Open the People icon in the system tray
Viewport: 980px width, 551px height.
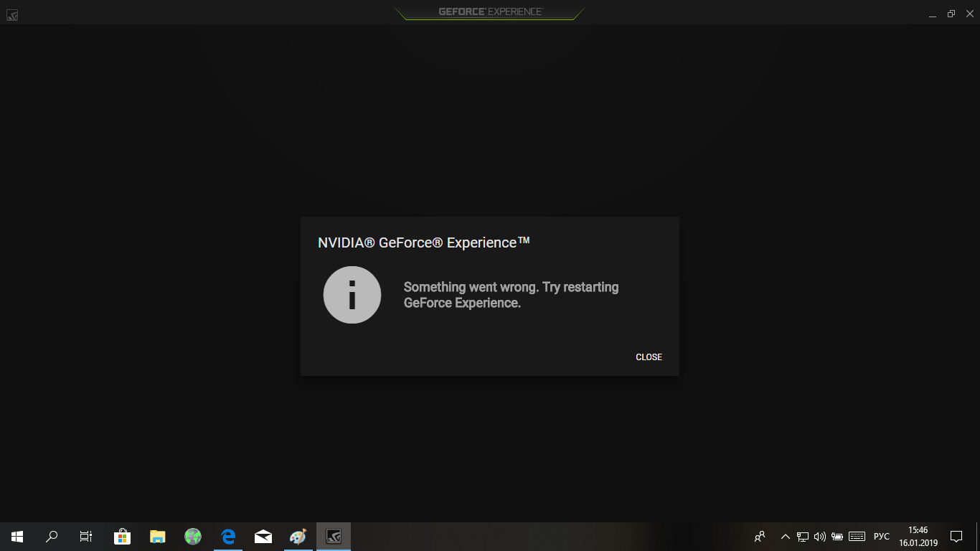point(760,536)
